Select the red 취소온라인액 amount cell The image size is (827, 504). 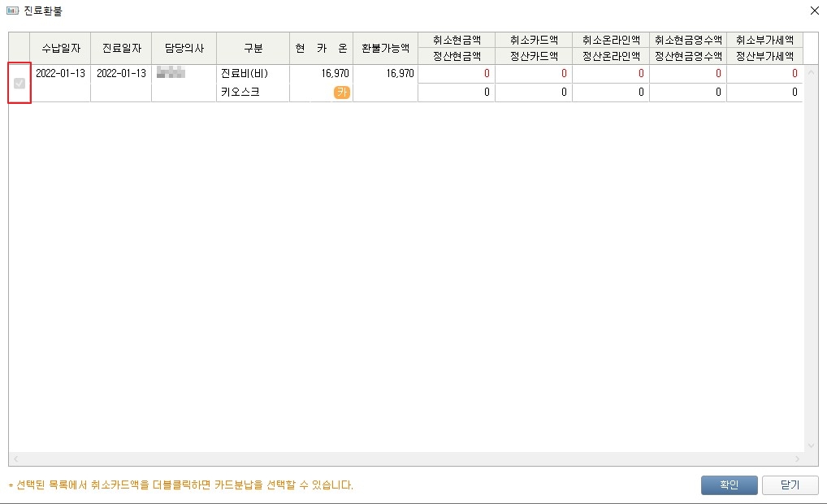point(610,74)
